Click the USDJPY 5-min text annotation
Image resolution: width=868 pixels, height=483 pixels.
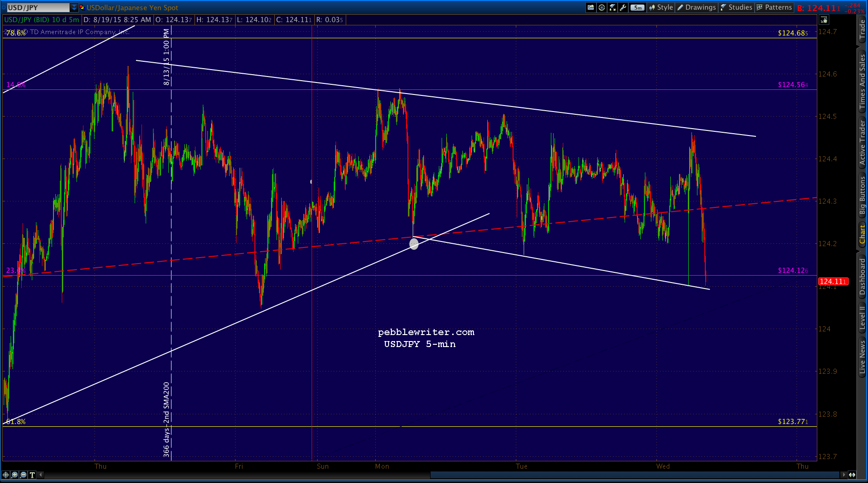point(420,344)
